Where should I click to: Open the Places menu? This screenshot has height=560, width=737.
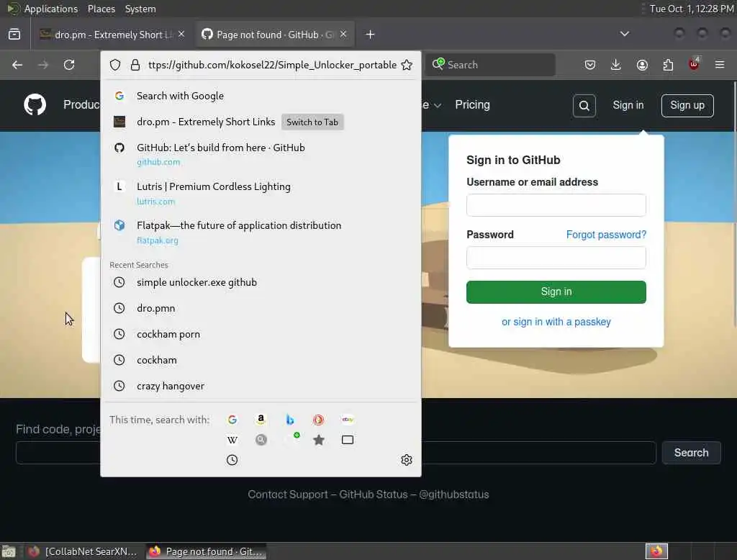pyautogui.click(x=101, y=9)
